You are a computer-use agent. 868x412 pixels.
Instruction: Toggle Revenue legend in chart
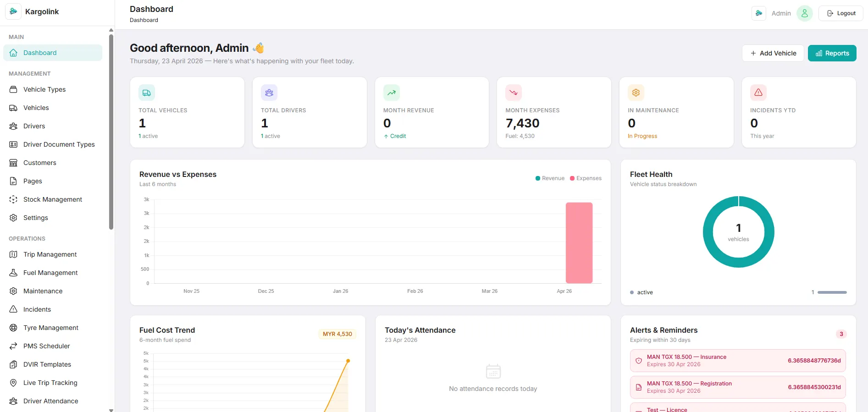[550, 178]
